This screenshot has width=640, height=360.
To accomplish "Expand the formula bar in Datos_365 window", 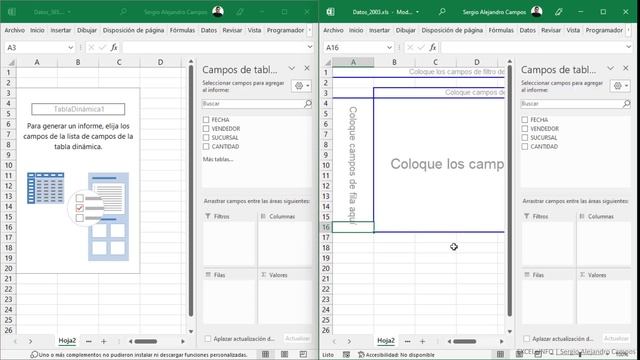I will pyautogui.click(x=310, y=47).
